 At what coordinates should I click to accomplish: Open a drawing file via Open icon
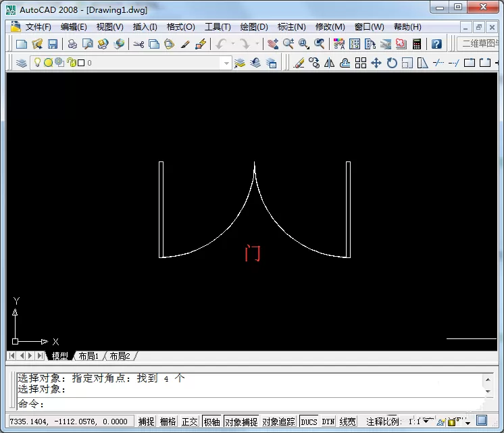click(x=37, y=44)
